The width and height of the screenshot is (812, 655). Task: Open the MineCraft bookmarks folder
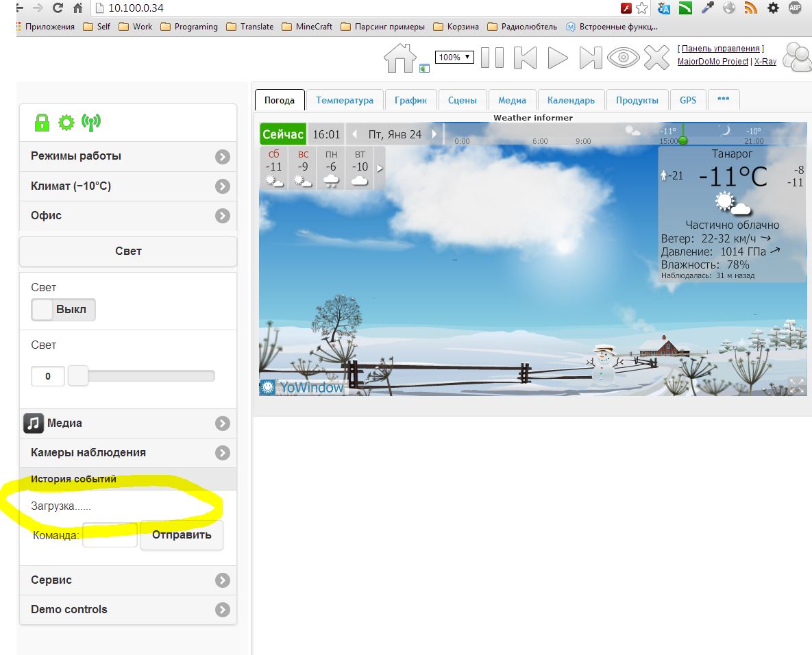(x=307, y=27)
